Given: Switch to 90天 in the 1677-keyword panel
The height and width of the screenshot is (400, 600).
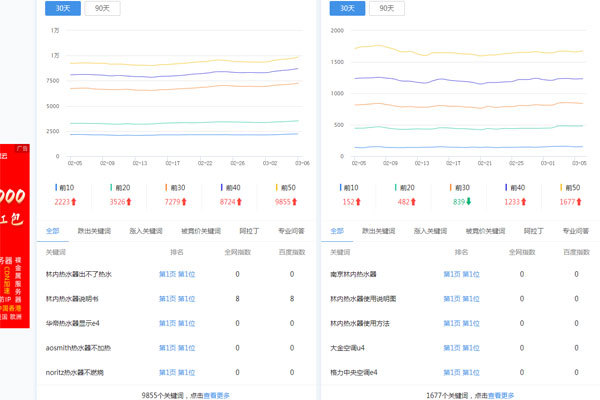Looking at the screenshot, I should pyautogui.click(x=386, y=8).
